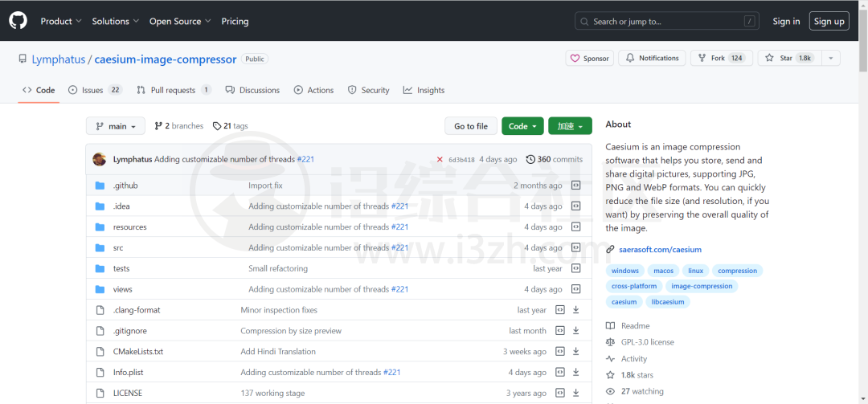Viewport: 868px width, 404px height.
Task: Switch to the Security tab
Action: point(369,90)
